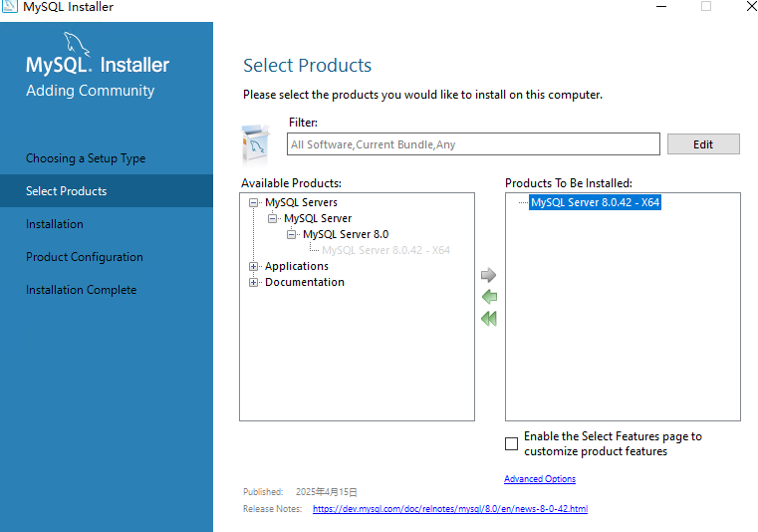
Task: Click the green remove-product left arrow
Action: 489,297
